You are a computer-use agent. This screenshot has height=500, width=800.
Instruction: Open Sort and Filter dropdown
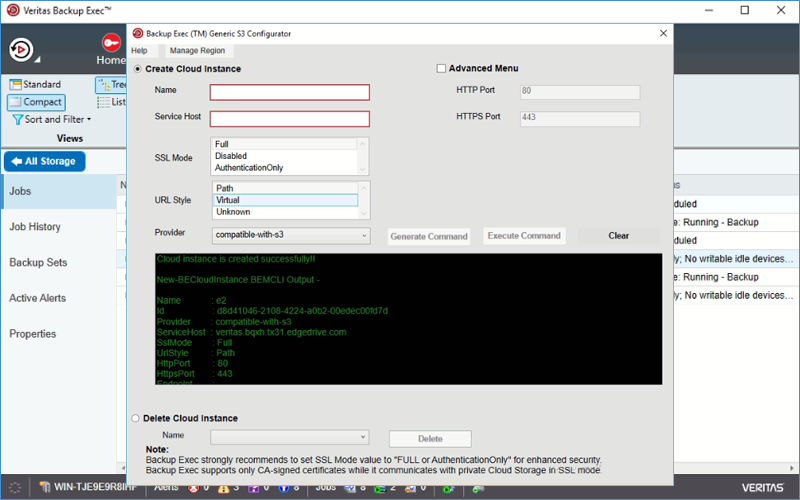click(x=52, y=119)
